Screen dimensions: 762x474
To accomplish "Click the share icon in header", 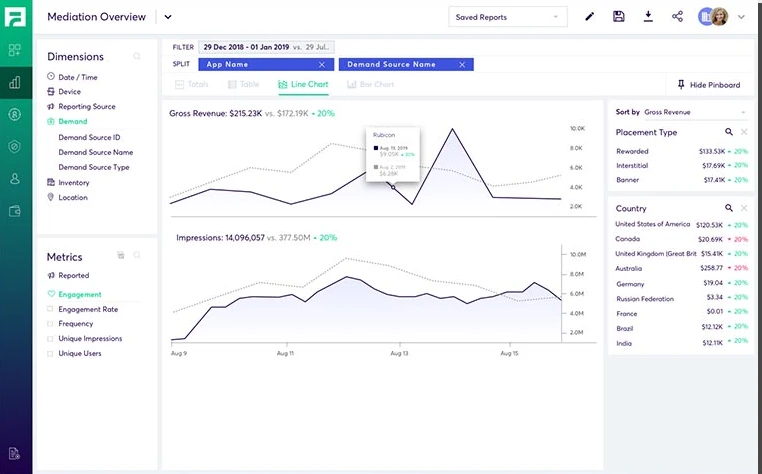I will (677, 17).
